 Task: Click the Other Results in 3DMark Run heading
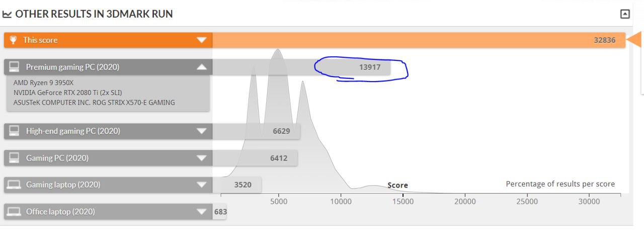point(94,14)
